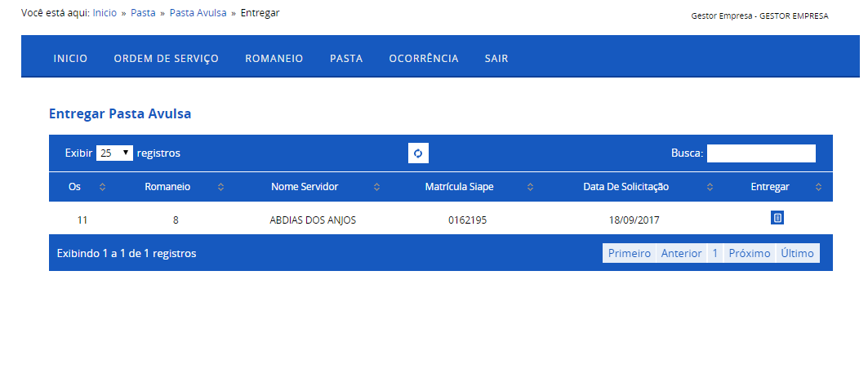Open the ORDEM DE SERVIÇO menu
Viewport: 868px width, 373px height.
(x=166, y=58)
